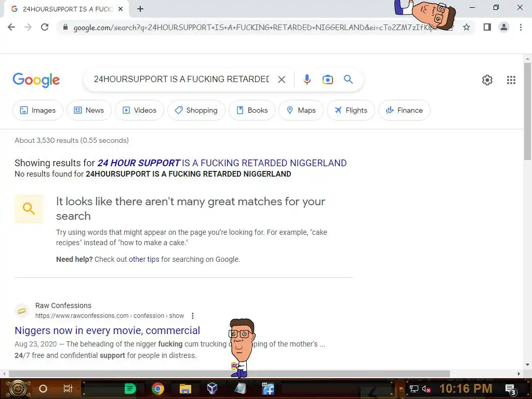Close the current Google search tab
This screenshot has width=532, height=399.
coord(121,9)
